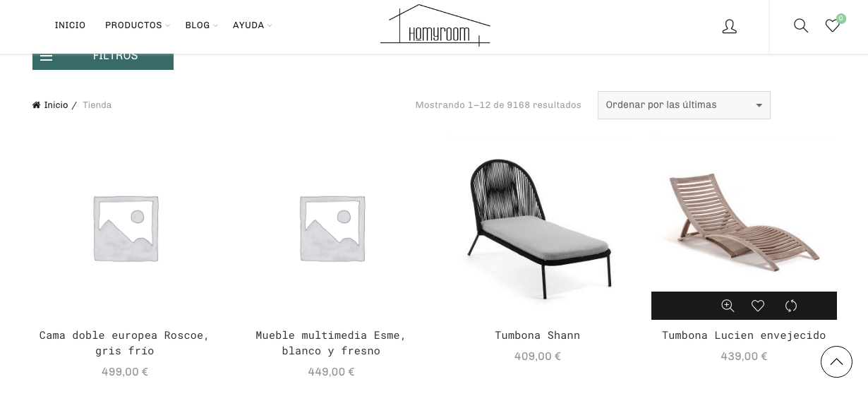Image resolution: width=868 pixels, height=401 pixels.
Task: Click the Tumbona Shann product image
Action: (538, 228)
